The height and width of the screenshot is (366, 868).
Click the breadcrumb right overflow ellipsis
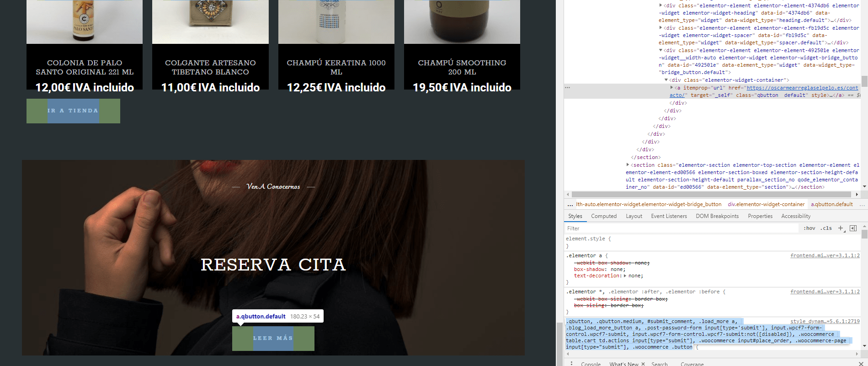[862, 205]
